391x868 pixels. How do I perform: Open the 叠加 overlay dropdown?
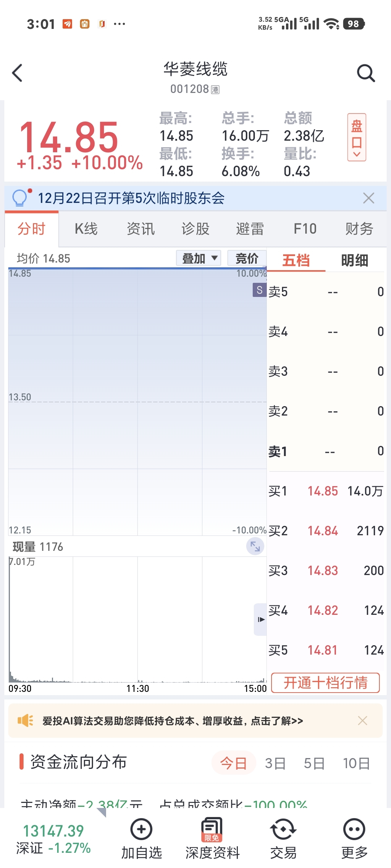199,258
